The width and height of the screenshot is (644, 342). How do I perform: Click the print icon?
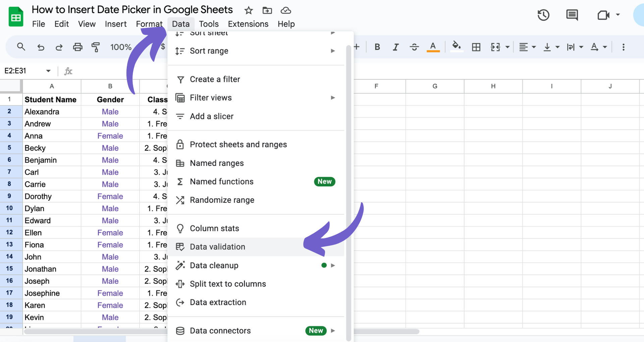(x=77, y=47)
